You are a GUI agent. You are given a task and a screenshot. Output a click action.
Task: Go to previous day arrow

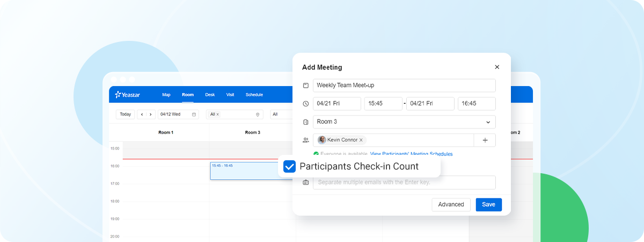pyautogui.click(x=142, y=114)
